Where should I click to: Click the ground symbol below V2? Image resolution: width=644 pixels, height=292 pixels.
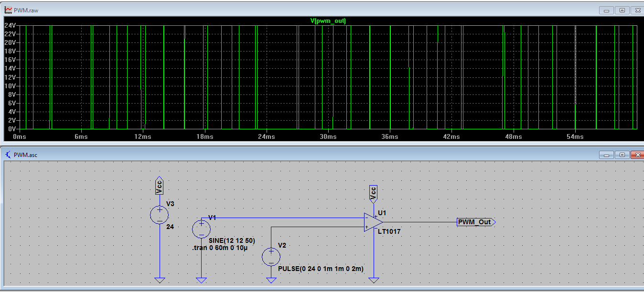pos(270,279)
